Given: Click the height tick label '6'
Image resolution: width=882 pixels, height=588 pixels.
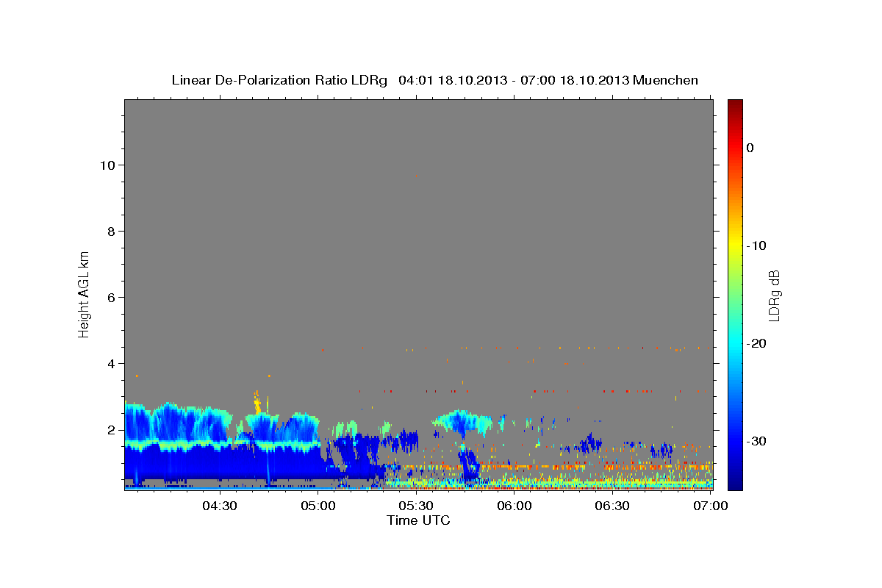Looking at the screenshot, I should click(x=110, y=297).
